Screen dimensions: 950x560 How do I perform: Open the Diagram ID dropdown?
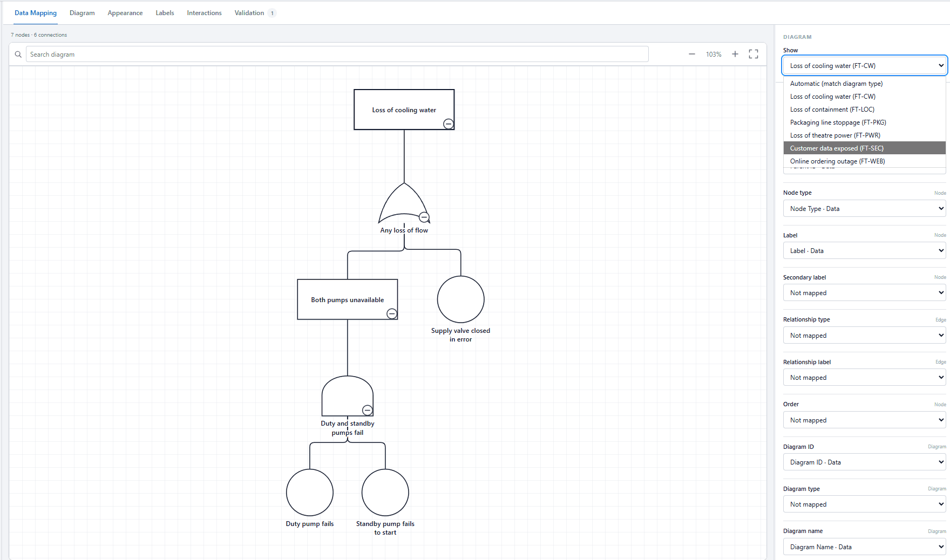coord(864,462)
